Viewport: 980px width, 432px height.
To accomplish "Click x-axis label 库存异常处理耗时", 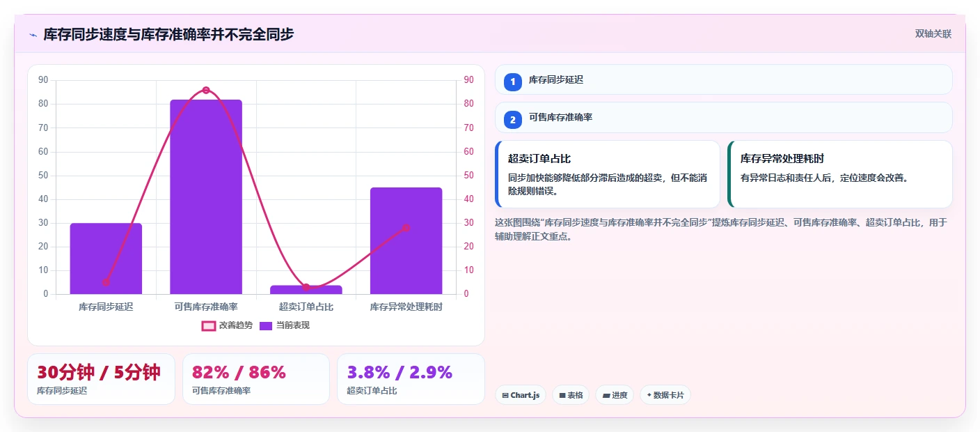I will click(x=406, y=307).
